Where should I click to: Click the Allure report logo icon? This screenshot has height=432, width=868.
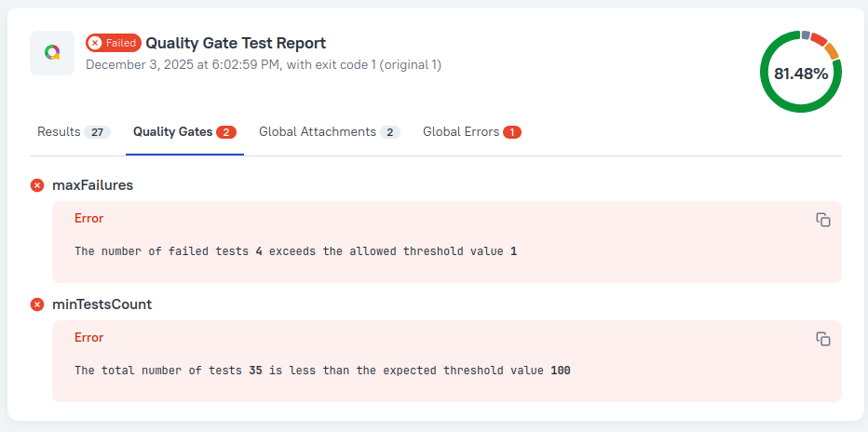[52, 53]
